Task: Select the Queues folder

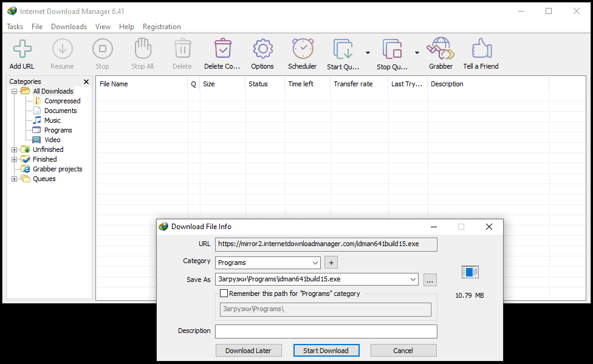Action: point(44,179)
